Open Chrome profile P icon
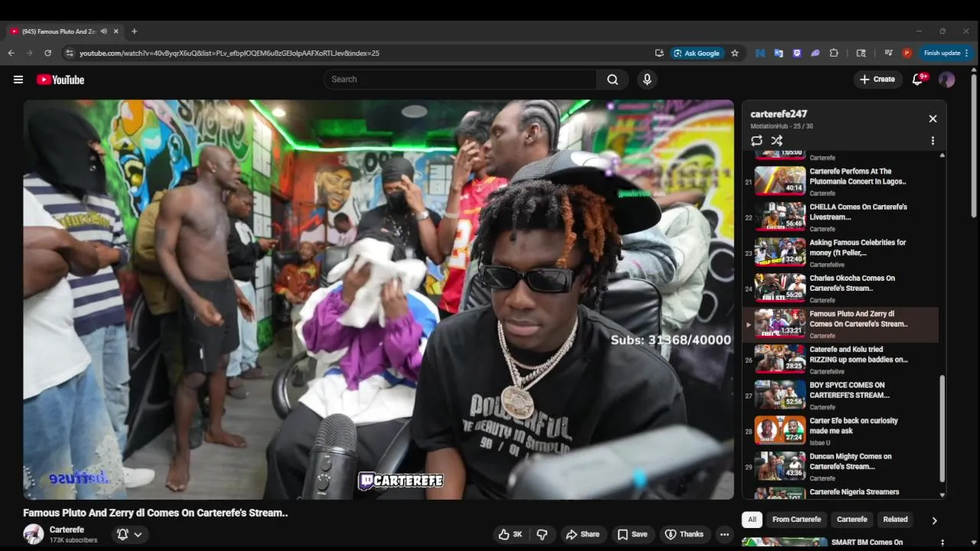Image resolution: width=980 pixels, height=551 pixels. [907, 53]
